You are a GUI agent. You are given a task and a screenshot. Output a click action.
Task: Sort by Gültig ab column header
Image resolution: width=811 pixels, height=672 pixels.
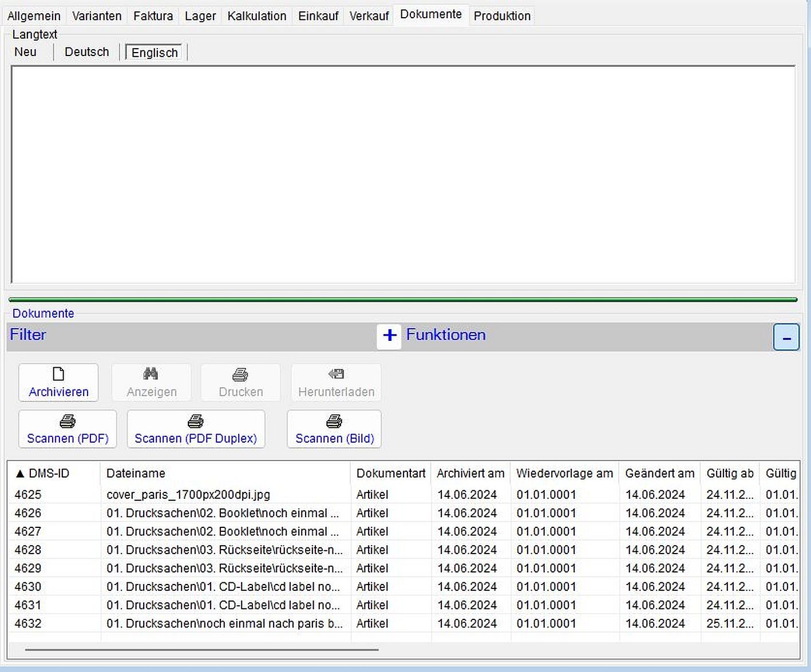tap(730, 474)
